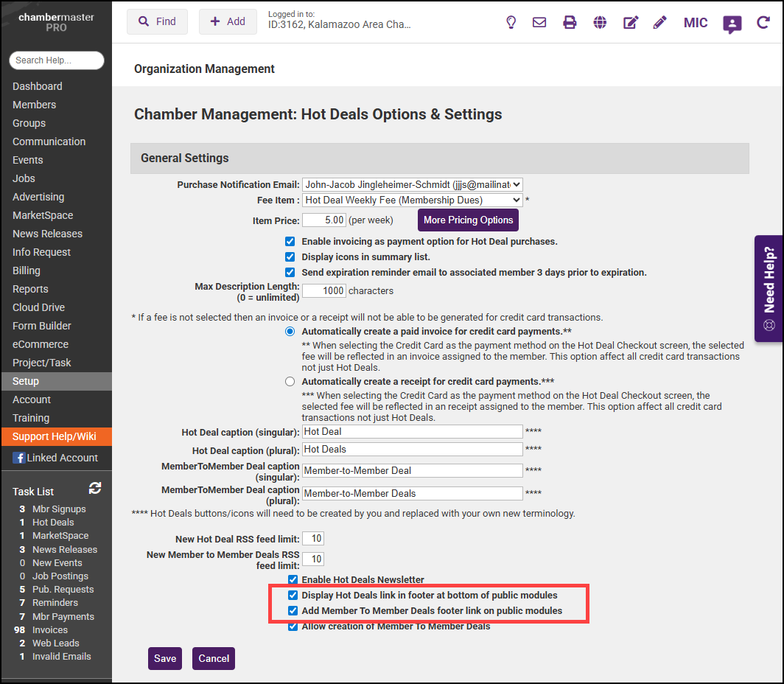Click the pencil edit icon

point(659,22)
